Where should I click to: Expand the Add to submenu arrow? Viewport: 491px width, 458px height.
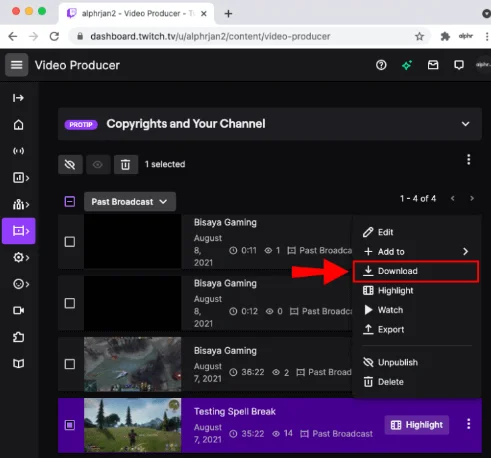(466, 251)
